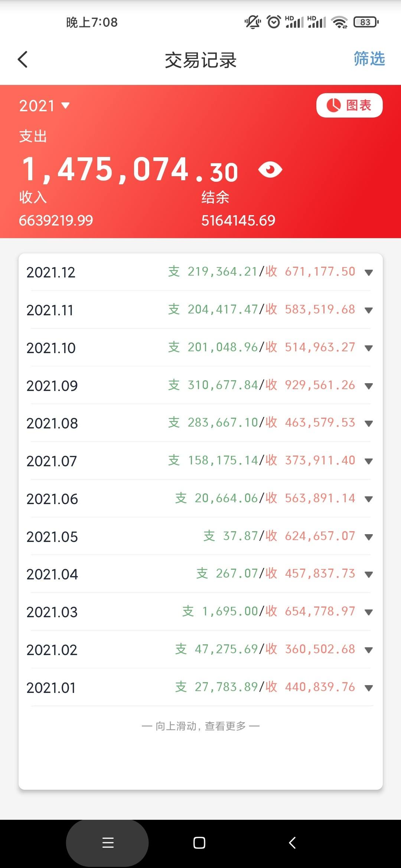Expand the 2021.11 month row arrow
The height and width of the screenshot is (868, 401).
coord(368,310)
